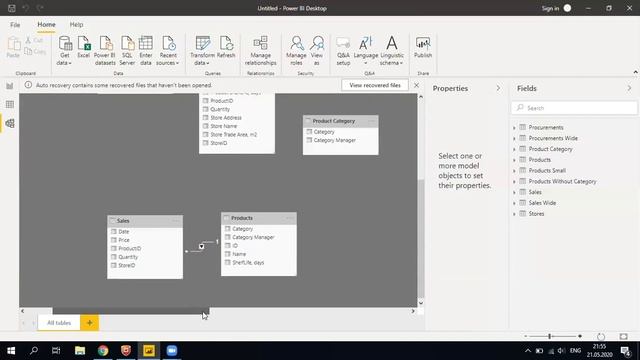Open Transform data editor

pyautogui.click(x=202, y=51)
